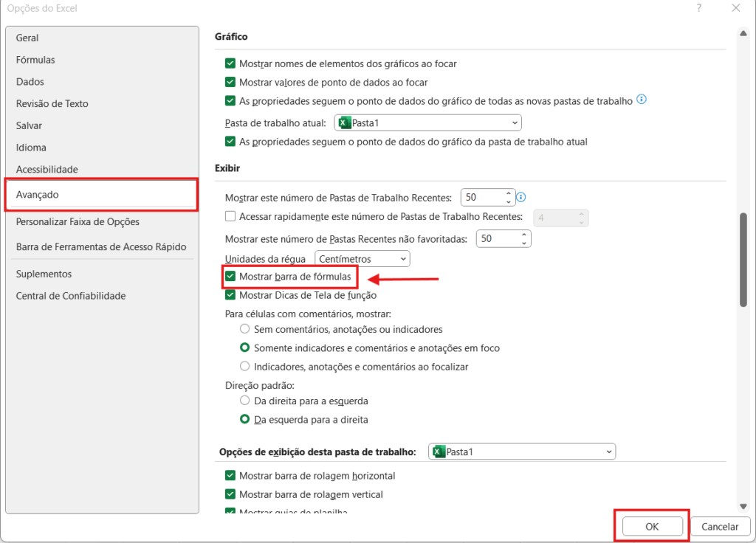Image resolution: width=756 pixels, height=543 pixels.
Task: Increase Recent Workbooks count with up stepper
Action: 509,194
